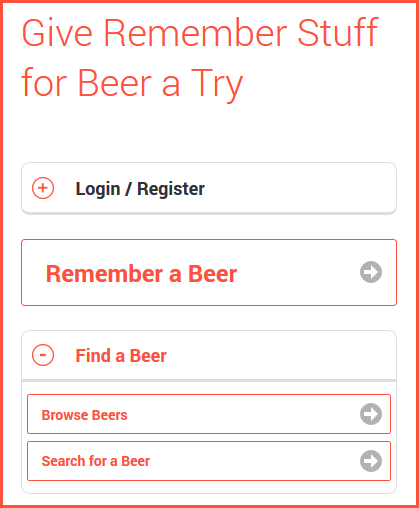This screenshot has width=419, height=508.
Task: Click the Browse Beers text label
Action: (84, 415)
